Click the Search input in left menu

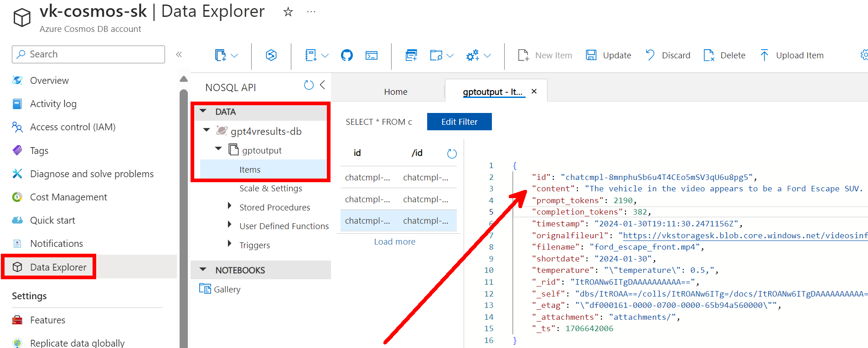(88, 54)
